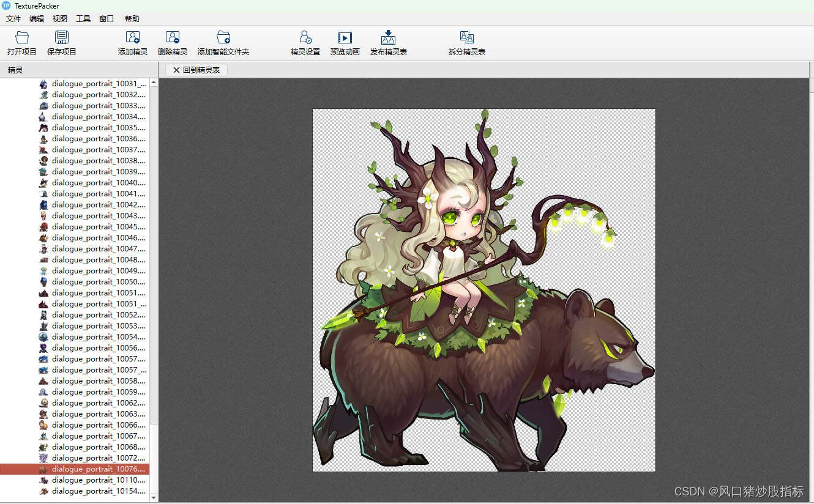The width and height of the screenshot is (814, 504).
Task: Click the thumbnail icon of dialogue_portrait_10054
Action: (43, 337)
